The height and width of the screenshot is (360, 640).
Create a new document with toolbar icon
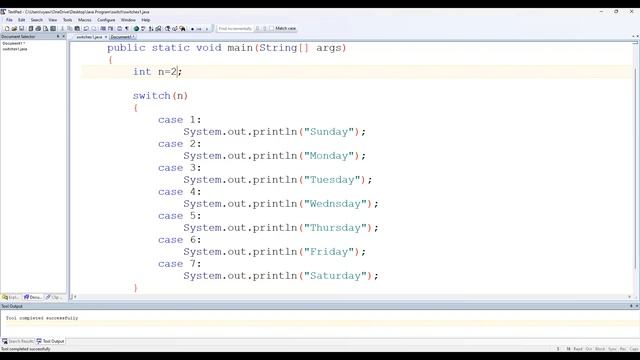(7, 29)
